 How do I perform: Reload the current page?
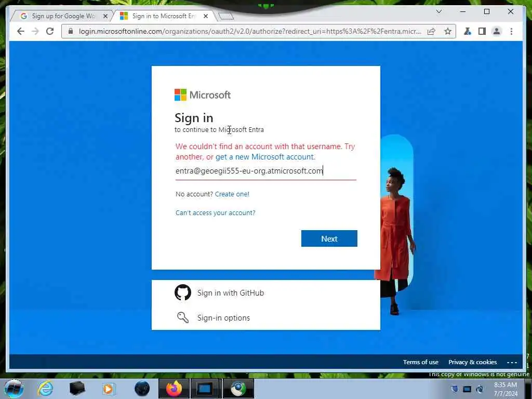50,31
